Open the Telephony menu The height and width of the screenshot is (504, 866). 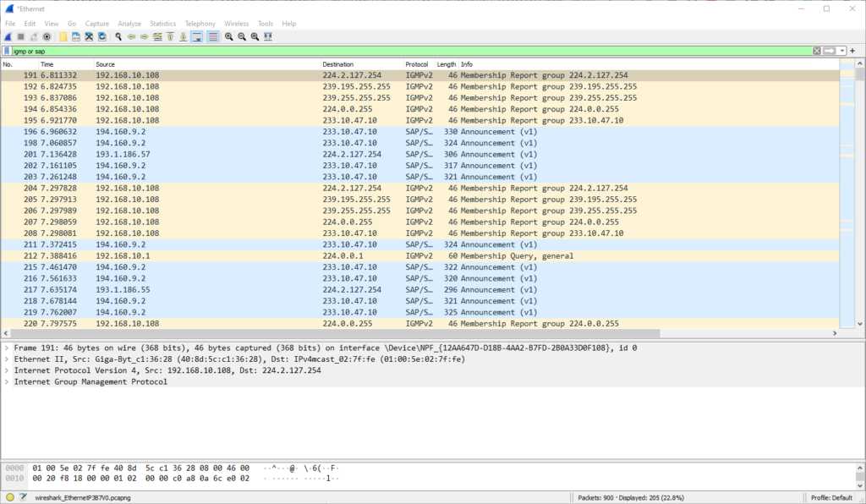click(x=200, y=23)
